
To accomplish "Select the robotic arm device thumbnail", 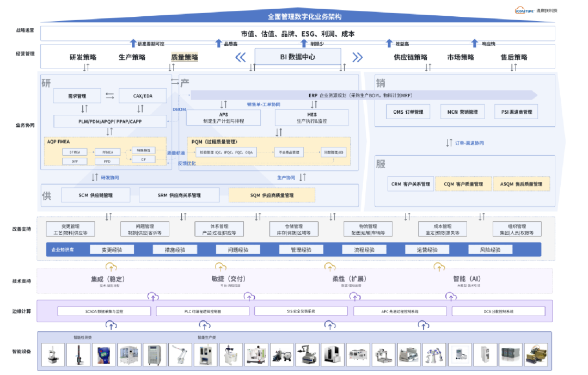I will 180,354.
